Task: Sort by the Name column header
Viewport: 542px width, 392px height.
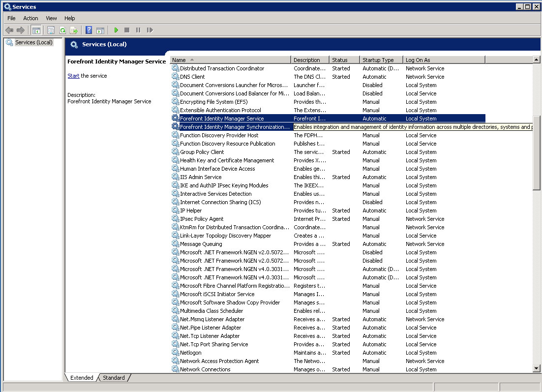Action: pos(231,60)
